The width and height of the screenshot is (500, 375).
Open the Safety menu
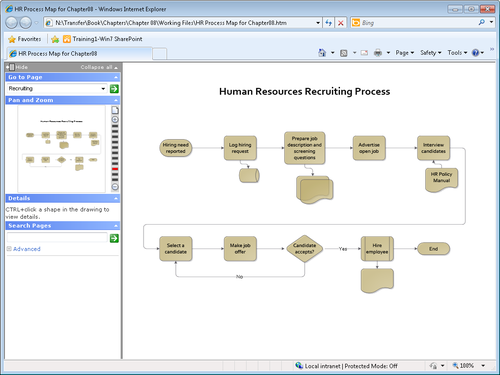pyautogui.click(x=430, y=53)
